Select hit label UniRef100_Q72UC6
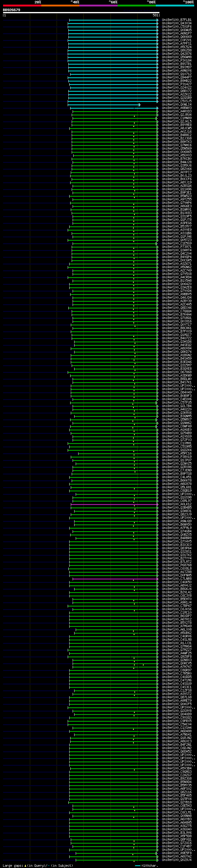This screenshot has height=868, width=197. pos(176,843)
